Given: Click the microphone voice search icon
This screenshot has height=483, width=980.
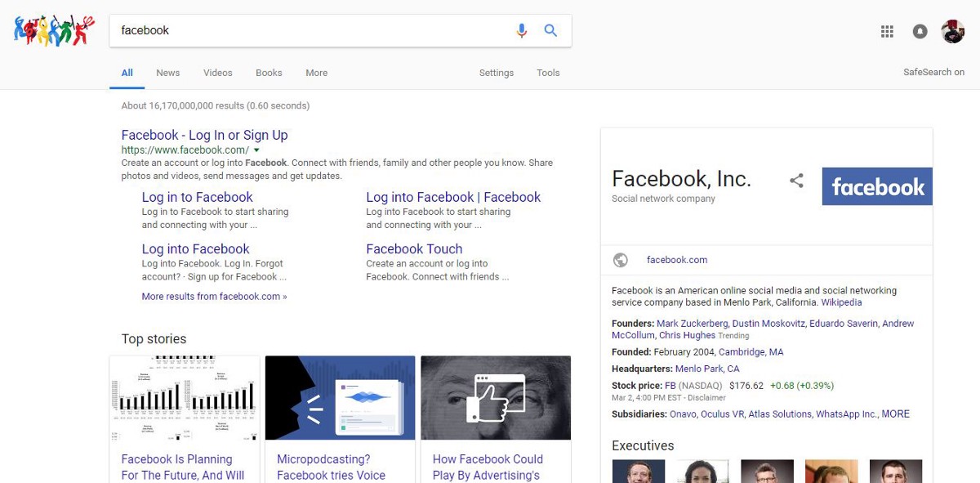Looking at the screenshot, I should tap(521, 31).
